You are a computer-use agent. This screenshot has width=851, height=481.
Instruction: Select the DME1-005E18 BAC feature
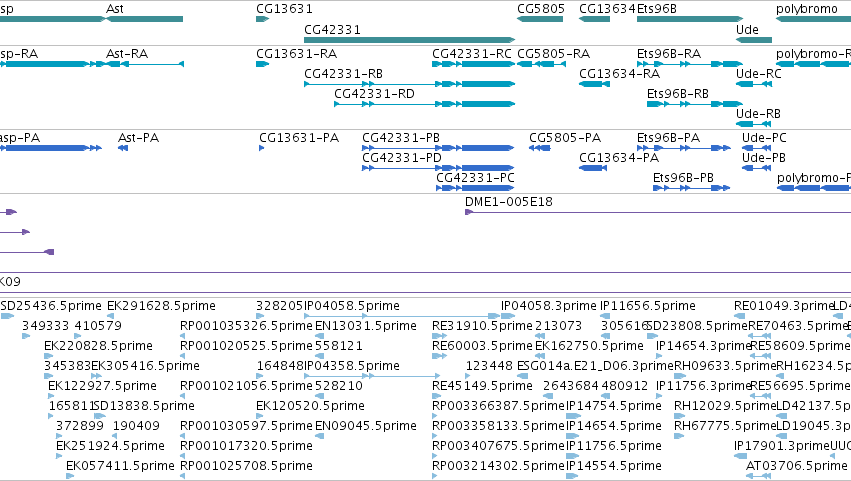[509, 202]
